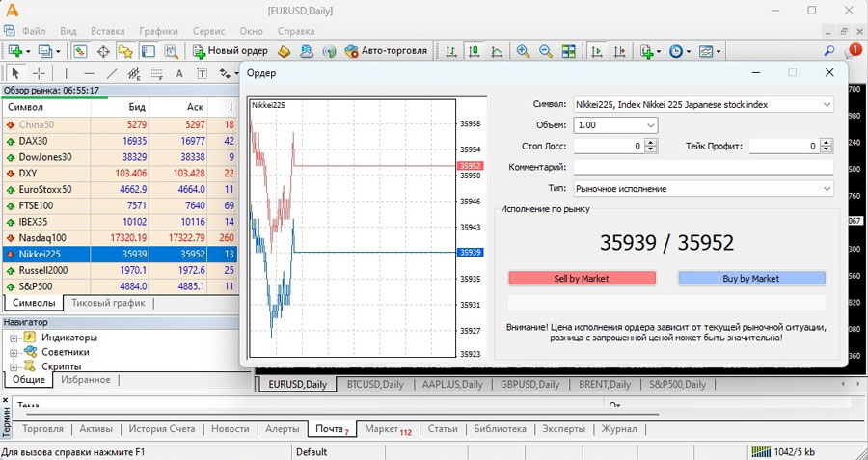This screenshot has height=460, width=868.
Task: Select the Fibonacci retracement tool
Action: pos(157,73)
